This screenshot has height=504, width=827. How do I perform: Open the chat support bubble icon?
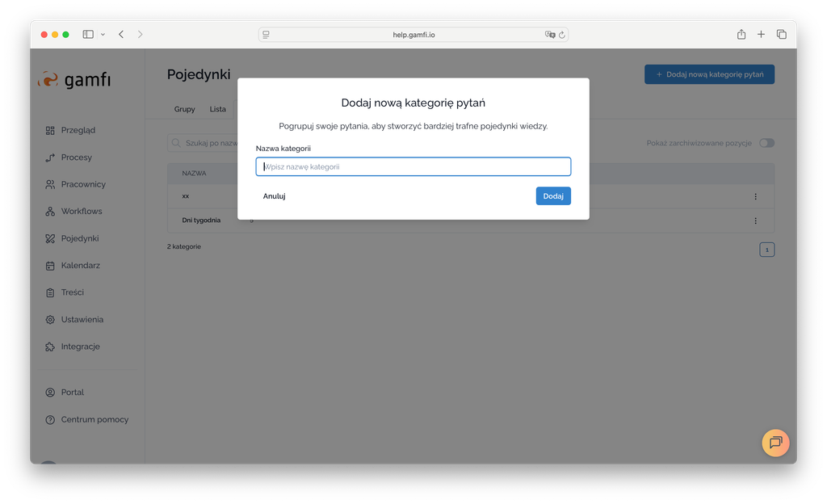775,443
